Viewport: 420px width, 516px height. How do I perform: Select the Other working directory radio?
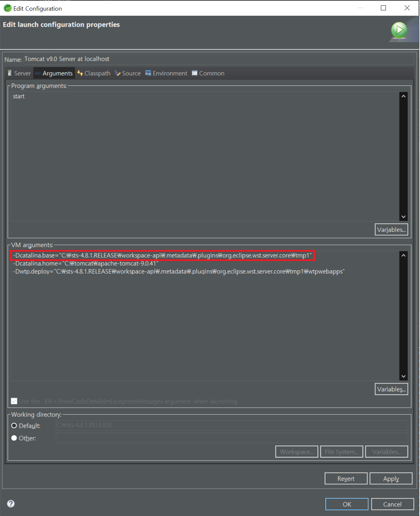pos(14,438)
